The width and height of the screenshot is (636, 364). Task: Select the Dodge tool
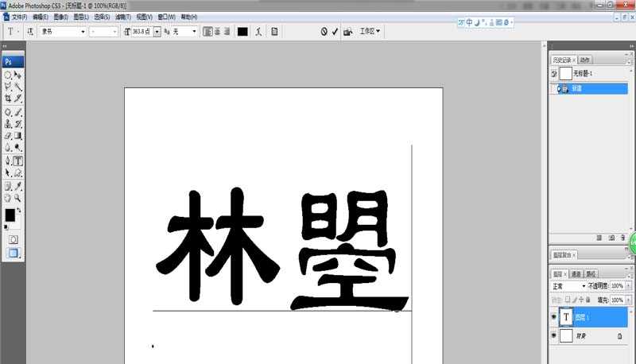click(x=17, y=148)
